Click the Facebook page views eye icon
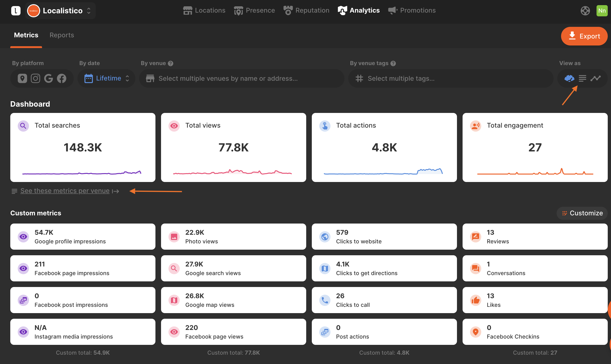 [x=174, y=332]
